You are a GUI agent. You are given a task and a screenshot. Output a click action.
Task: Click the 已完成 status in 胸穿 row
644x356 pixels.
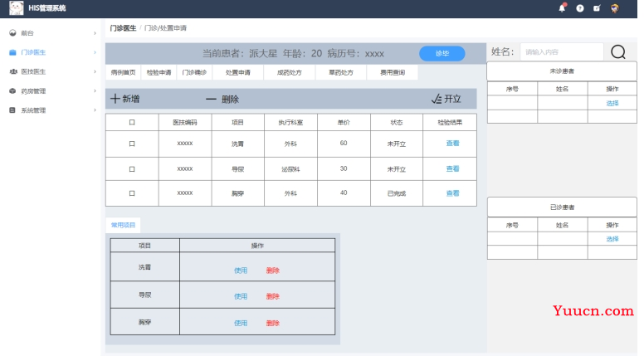pos(397,193)
